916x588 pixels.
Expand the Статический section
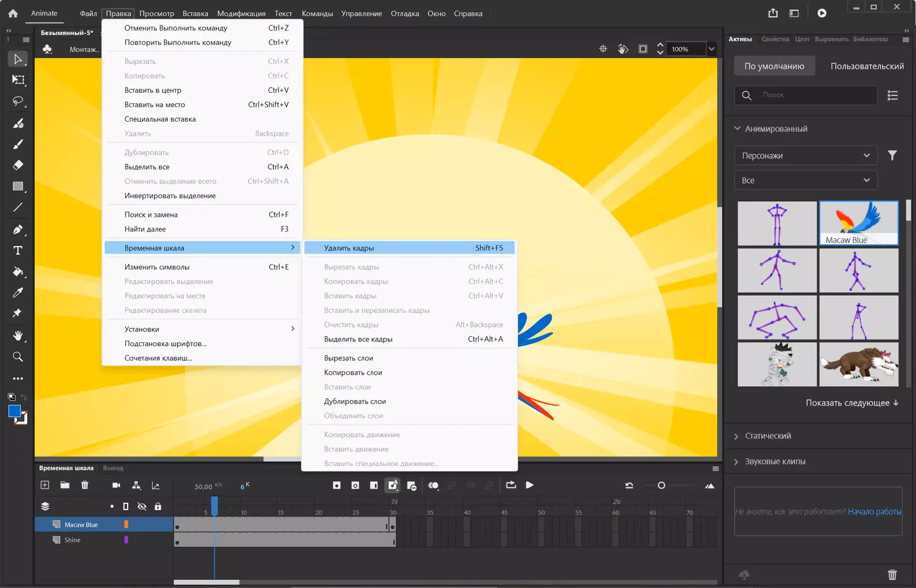pyautogui.click(x=767, y=436)
